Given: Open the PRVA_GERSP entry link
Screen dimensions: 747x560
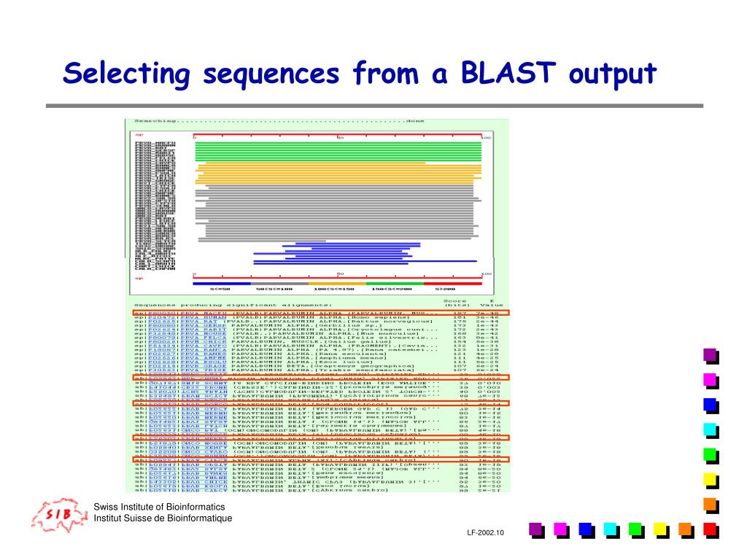Looking at the screenshot, I should pos(204,325).
